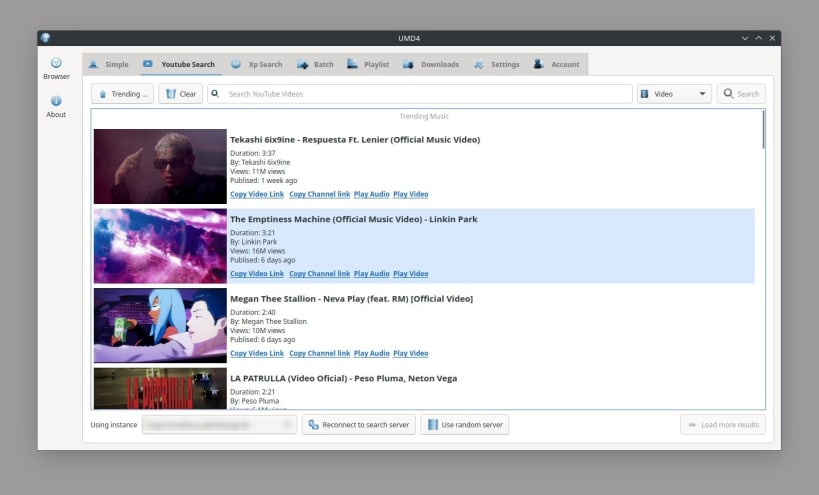Click the Clear button
Image resolution: width=819 pixels, height=495 pixels.
coord(181,94)
